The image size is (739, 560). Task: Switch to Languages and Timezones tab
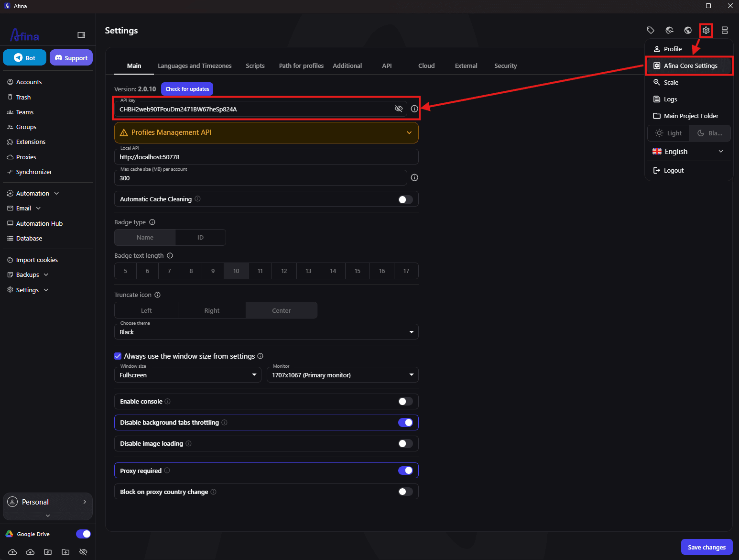point(195,66)
